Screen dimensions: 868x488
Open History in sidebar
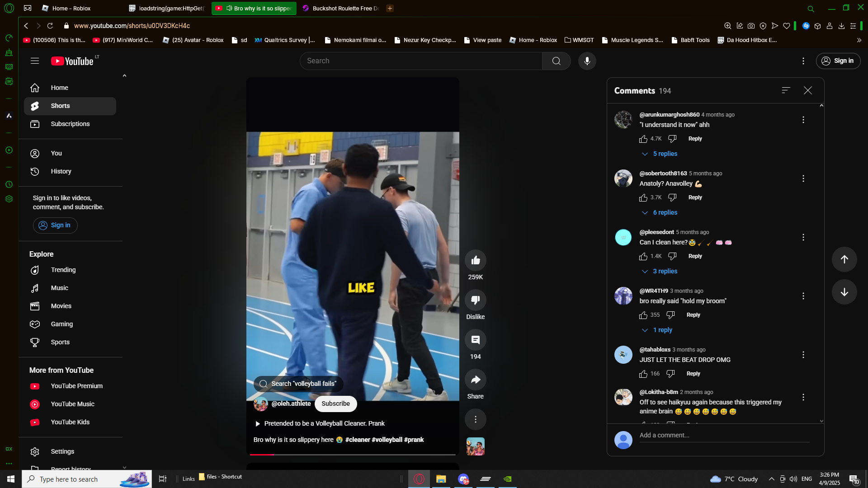pos(70,172)
